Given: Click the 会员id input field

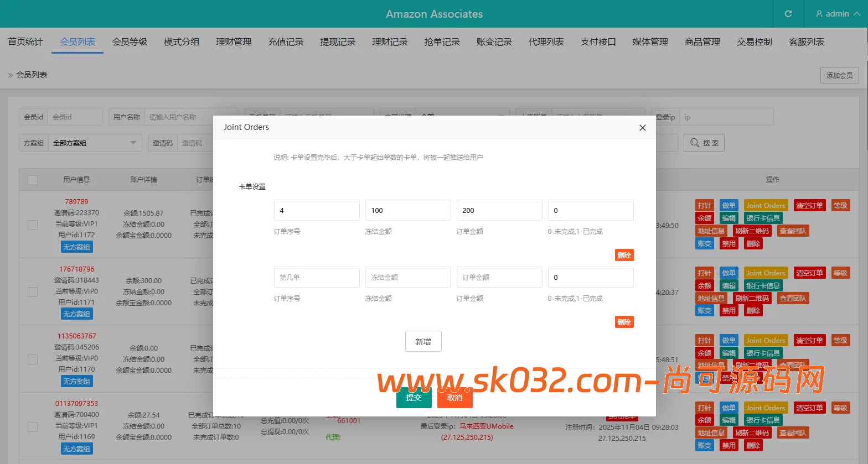Looking at the screenshot, I should [x=75, y=117].
